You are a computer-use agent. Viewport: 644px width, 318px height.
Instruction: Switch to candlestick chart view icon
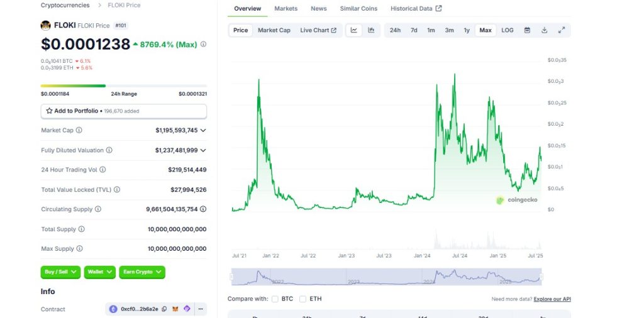371,30
